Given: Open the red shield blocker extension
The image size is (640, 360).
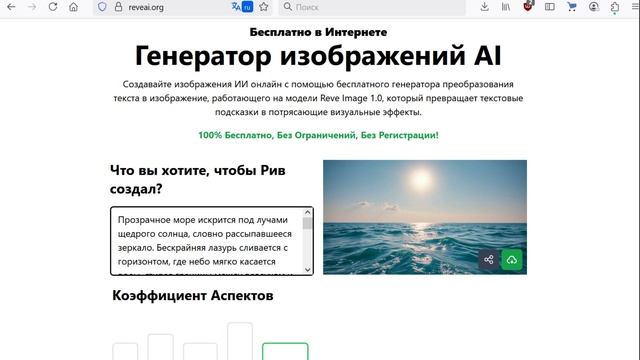Looking at the screenshot, I should tap(528, 6).
